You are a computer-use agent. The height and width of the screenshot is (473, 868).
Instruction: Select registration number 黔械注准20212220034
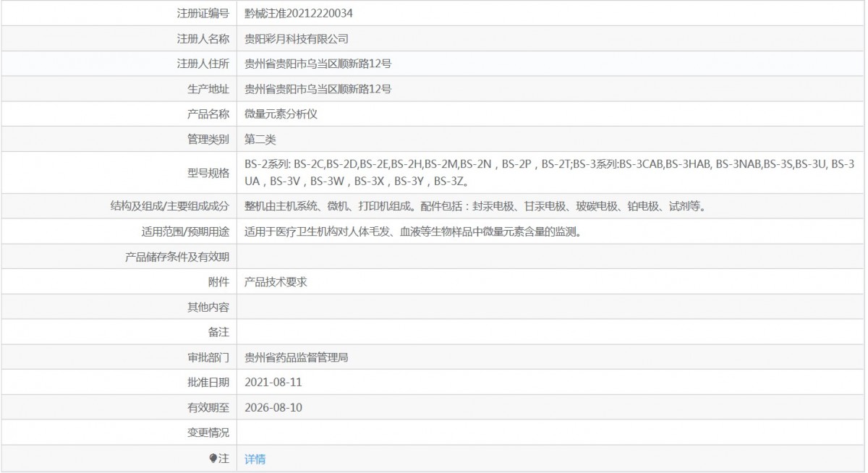pos(299,13)
